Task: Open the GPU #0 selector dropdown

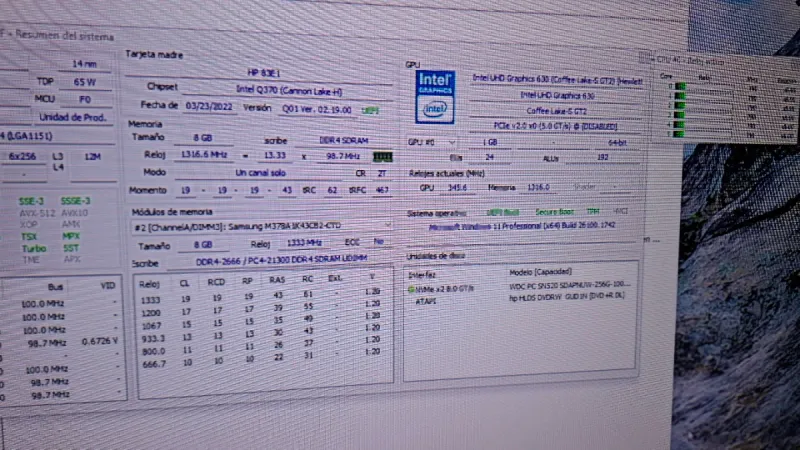Action: [x=452, y=142]
